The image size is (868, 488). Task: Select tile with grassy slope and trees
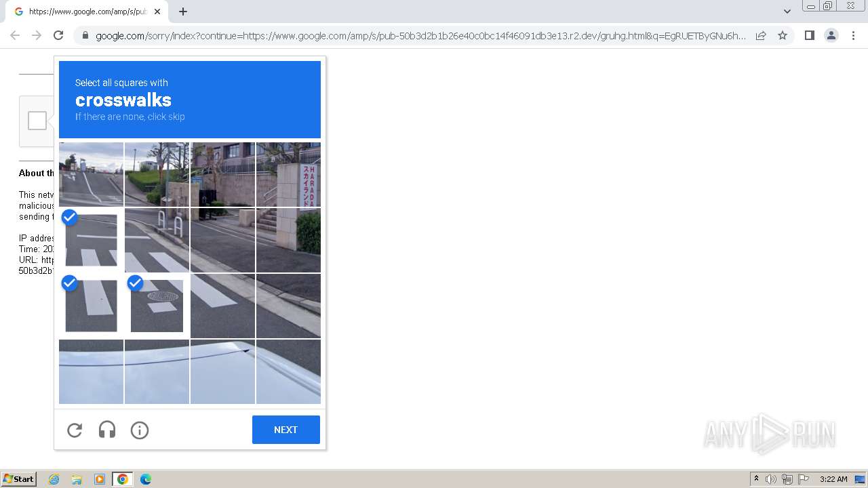coord(157,174)
